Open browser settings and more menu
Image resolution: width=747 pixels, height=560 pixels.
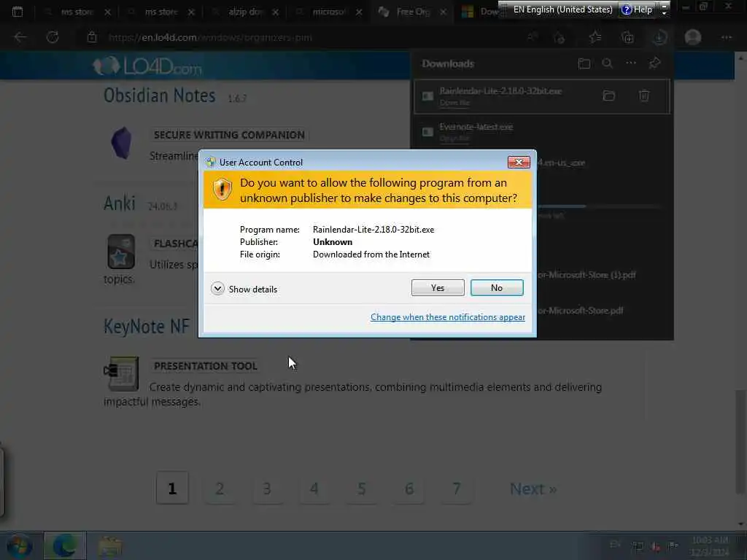point(726,37)
